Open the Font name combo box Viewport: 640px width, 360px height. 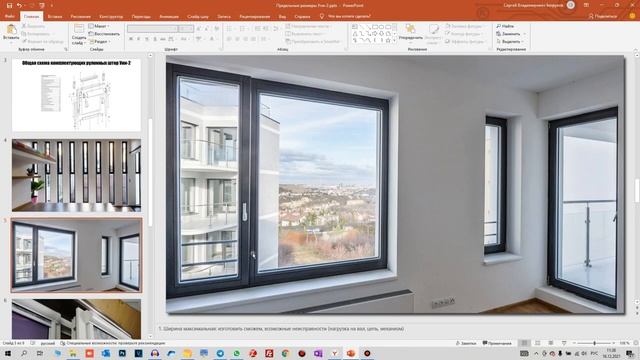(152, 29)
